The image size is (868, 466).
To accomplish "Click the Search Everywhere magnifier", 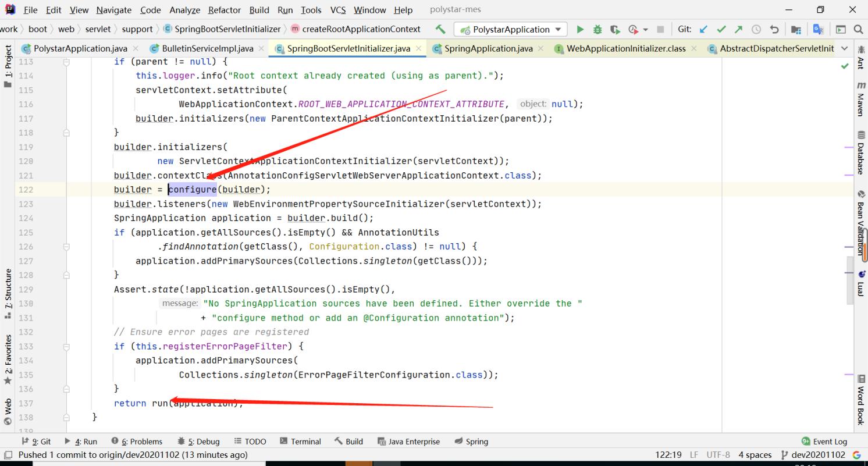I will click(858, 29).
